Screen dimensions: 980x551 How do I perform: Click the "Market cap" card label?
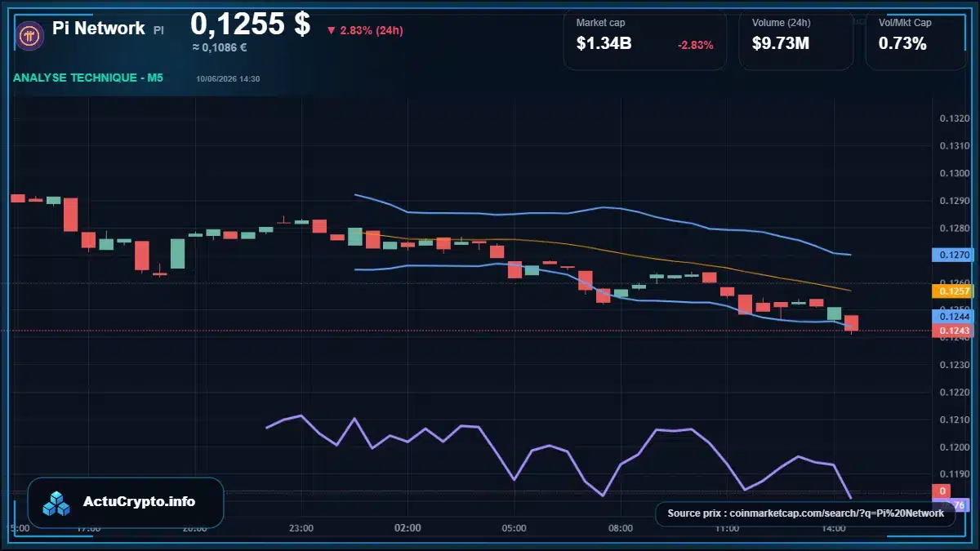[600, 23]
